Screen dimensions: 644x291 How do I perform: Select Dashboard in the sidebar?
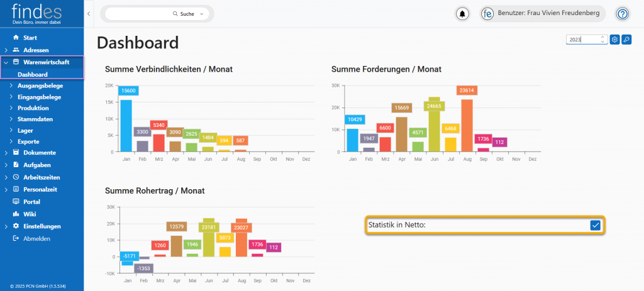point(33,74)
